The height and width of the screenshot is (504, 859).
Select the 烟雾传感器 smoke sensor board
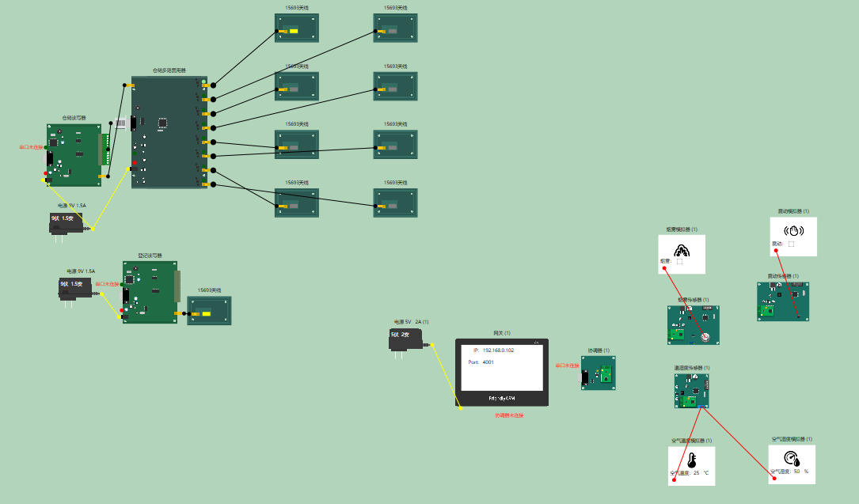click(x=693, y=325)
